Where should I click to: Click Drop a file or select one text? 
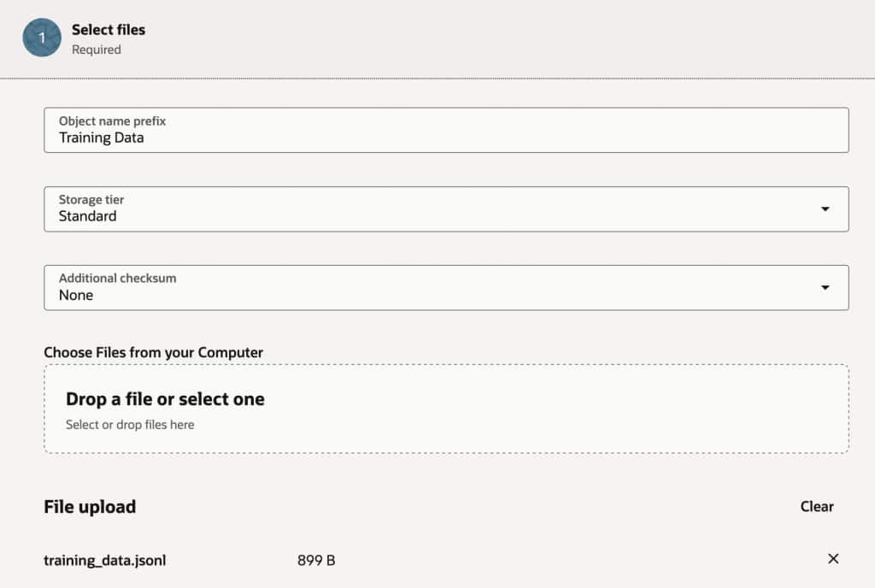point(166,399)
